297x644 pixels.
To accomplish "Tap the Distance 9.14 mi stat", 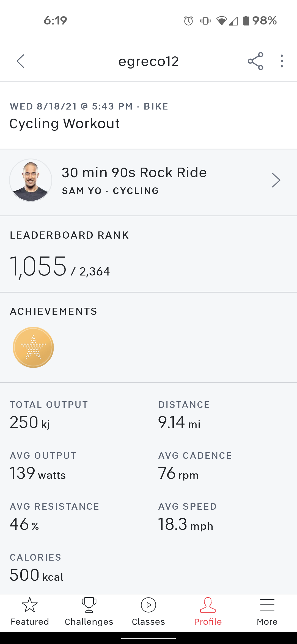I will click(179, 422).
